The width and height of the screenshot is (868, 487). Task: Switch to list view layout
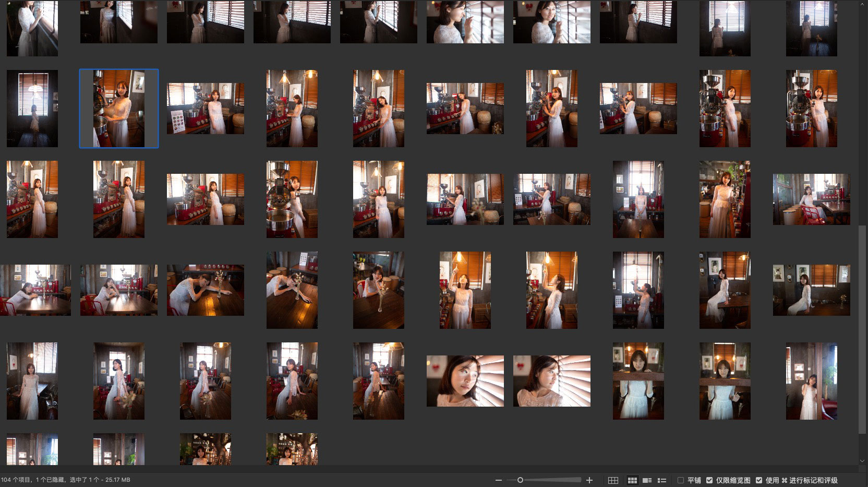[662, 480]
